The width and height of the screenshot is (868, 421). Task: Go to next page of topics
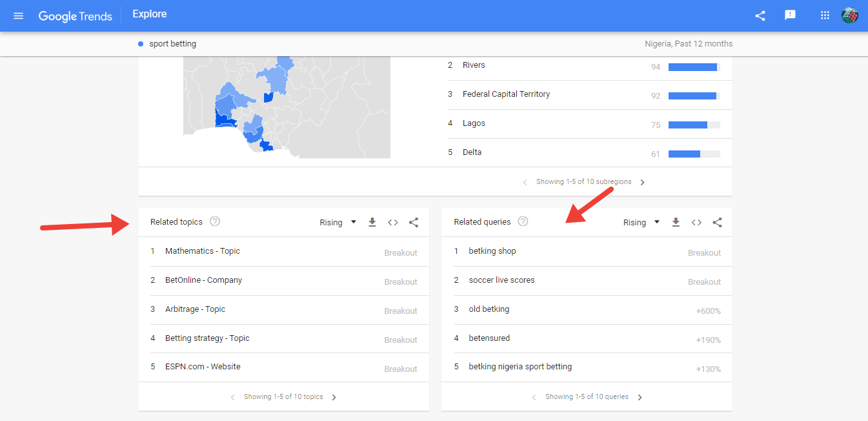tap(334, 397)
